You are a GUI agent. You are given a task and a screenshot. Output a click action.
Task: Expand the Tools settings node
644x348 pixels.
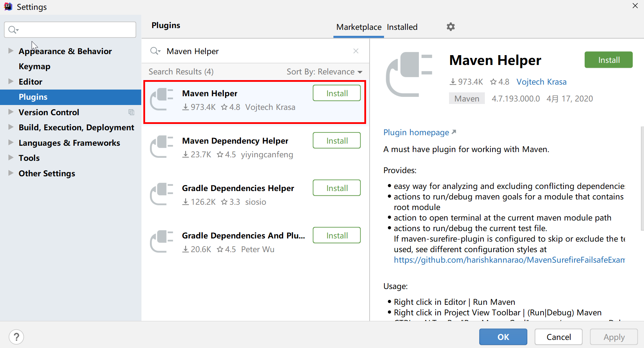tap(11, 158)
